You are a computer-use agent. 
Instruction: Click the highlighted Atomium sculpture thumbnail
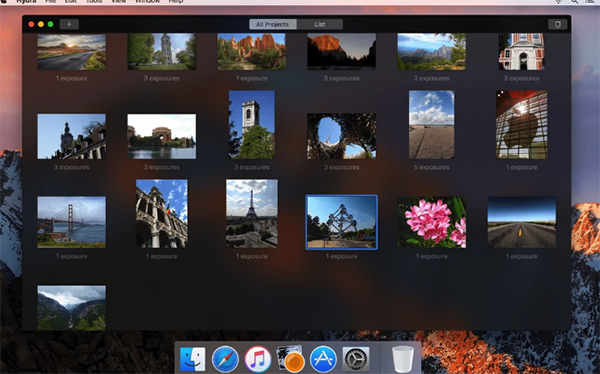pyautogui.click(x=341, y=222)
